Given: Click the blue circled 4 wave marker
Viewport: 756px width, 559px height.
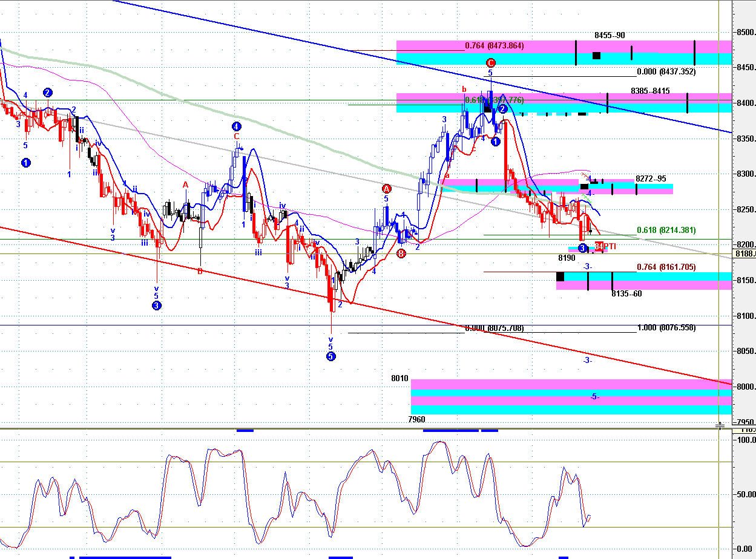Looking at the screenshot, I should click(x=237, y=126).
